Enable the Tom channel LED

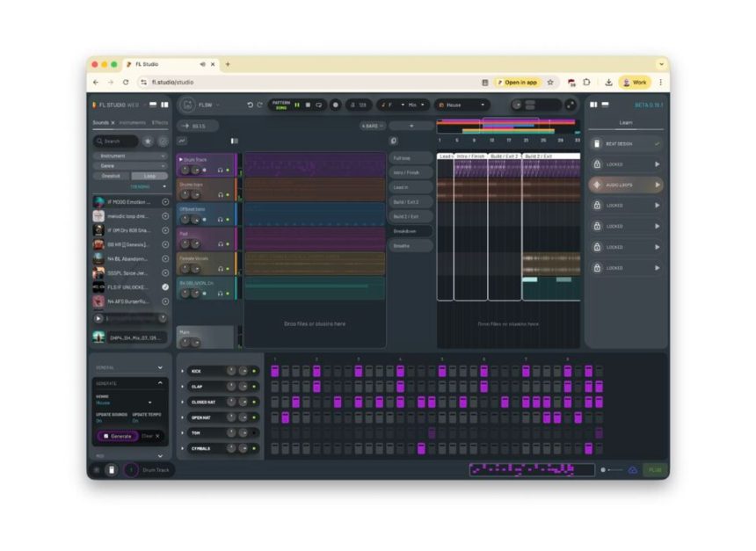pos(254,433)
